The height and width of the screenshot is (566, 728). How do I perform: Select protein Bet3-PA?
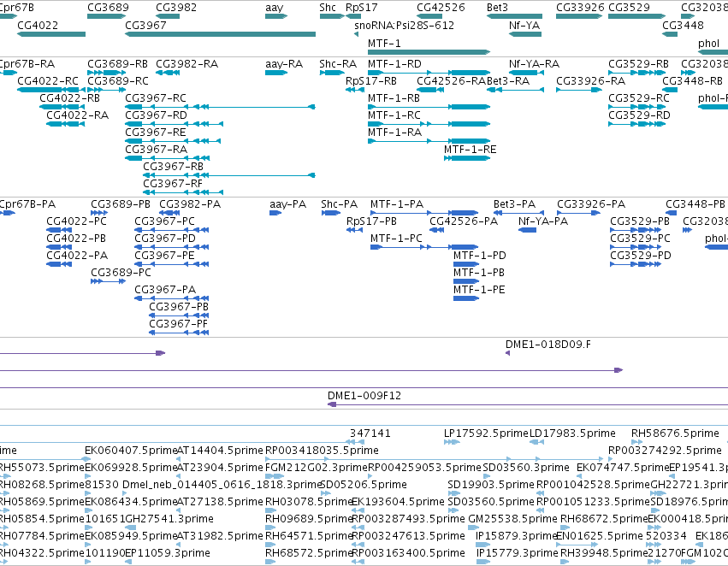514,204
